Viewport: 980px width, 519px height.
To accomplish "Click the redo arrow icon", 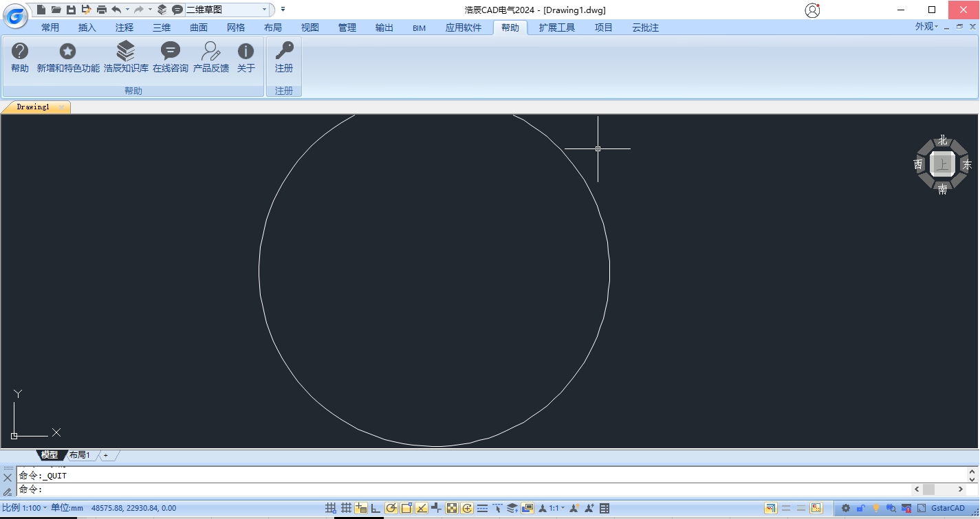I will (x=139, y=10).
